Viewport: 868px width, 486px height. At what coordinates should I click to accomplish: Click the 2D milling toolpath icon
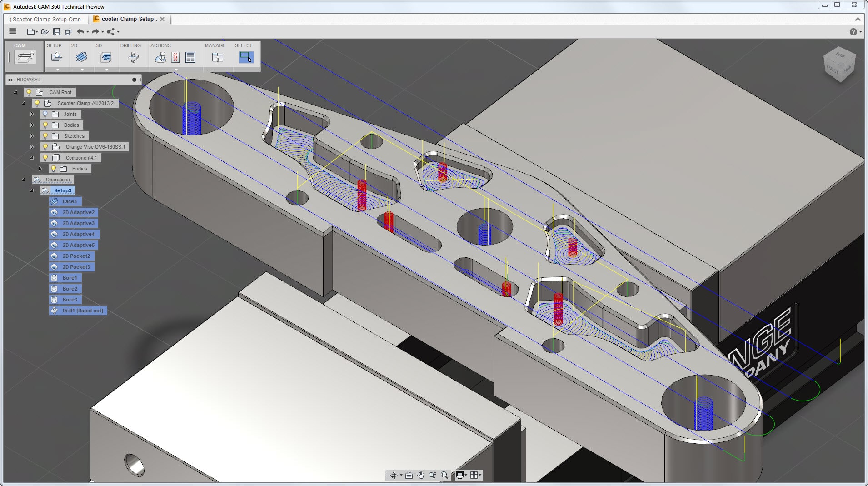(x=81, y=57)
